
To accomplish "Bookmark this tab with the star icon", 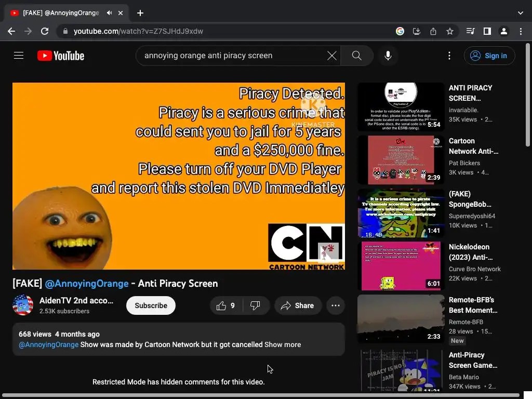I will coord(450,31).
